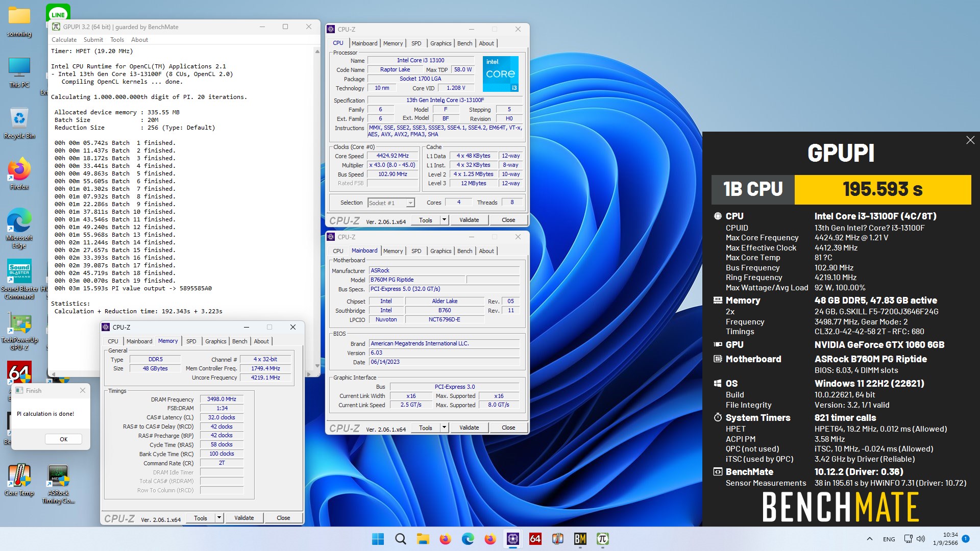This screenshot has height=551, width=980.
Task: Click Tools button in Memory CPU-Z window
Action: [201, 518]
